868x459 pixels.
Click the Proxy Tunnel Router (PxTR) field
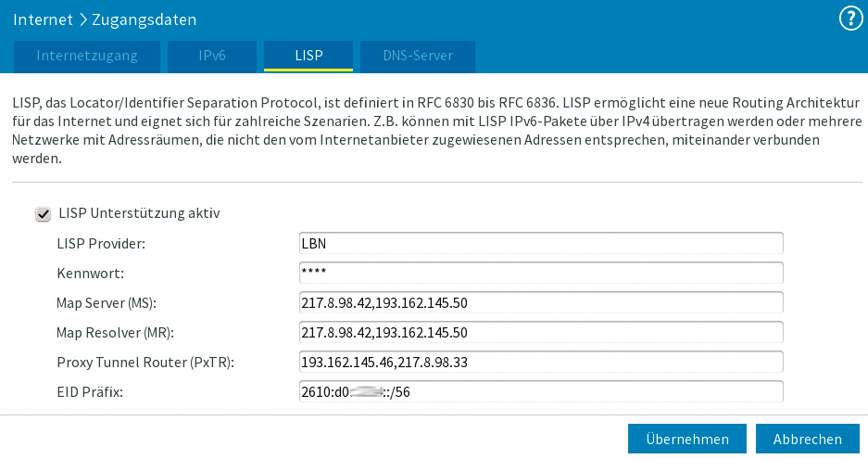click(541, 362)
